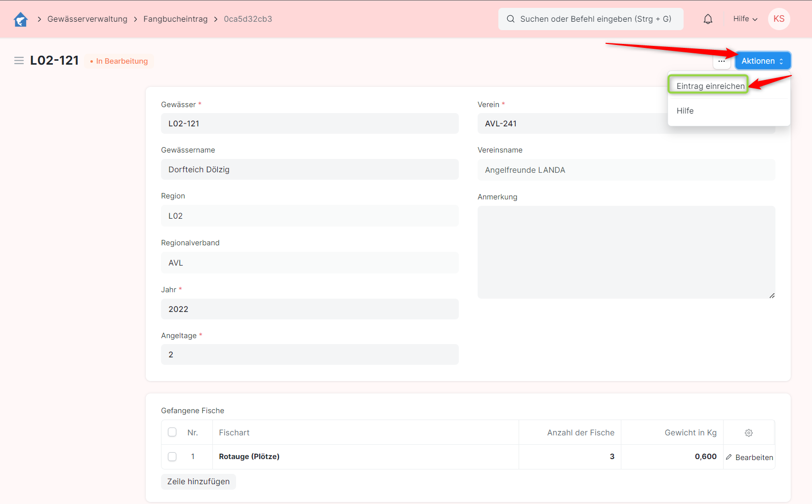Add a row with Zeile hinzufügen
The width and height of the screenshot is (812, 504).
[198, 482]
